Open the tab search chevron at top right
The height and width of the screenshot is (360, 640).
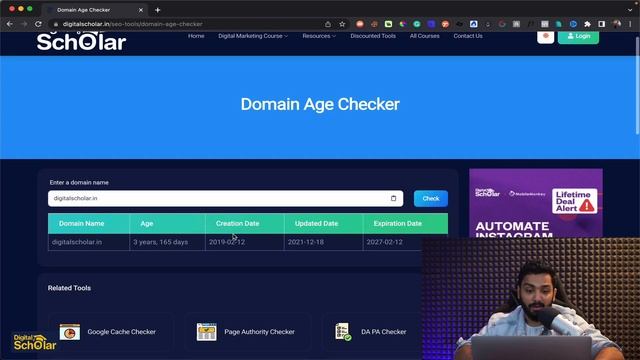point(631,10)
